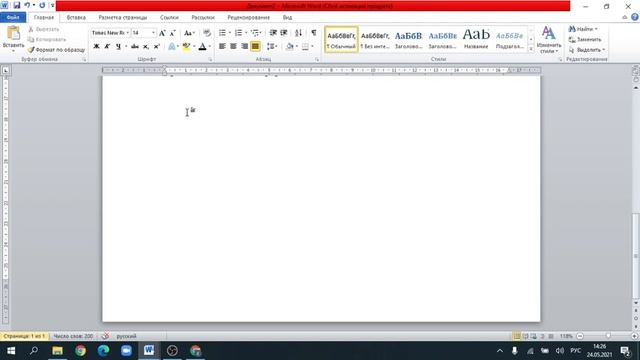Activate Format Painter (Формат по образцу)
640x360 pixels.
point(56,50)
